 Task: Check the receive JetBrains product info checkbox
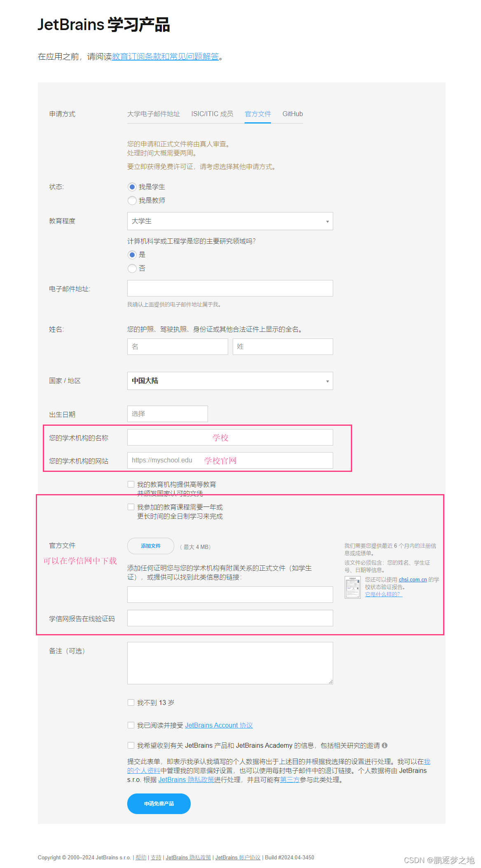point(131,745)
